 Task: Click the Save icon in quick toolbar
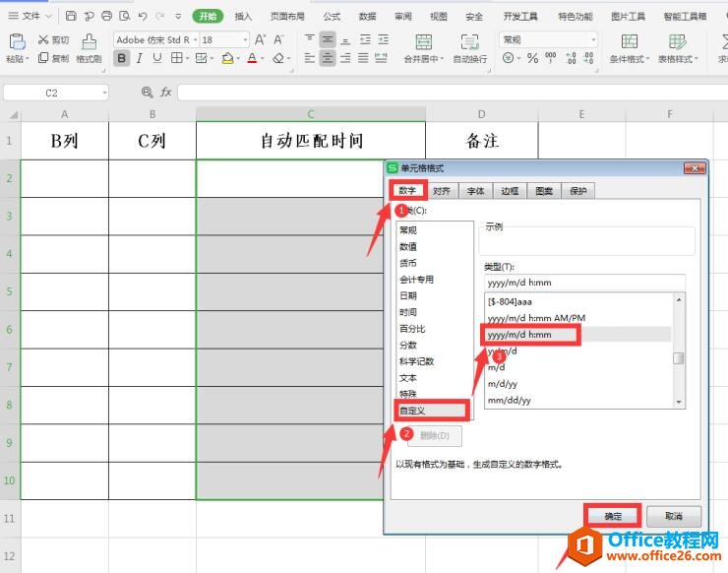point(71,17)
